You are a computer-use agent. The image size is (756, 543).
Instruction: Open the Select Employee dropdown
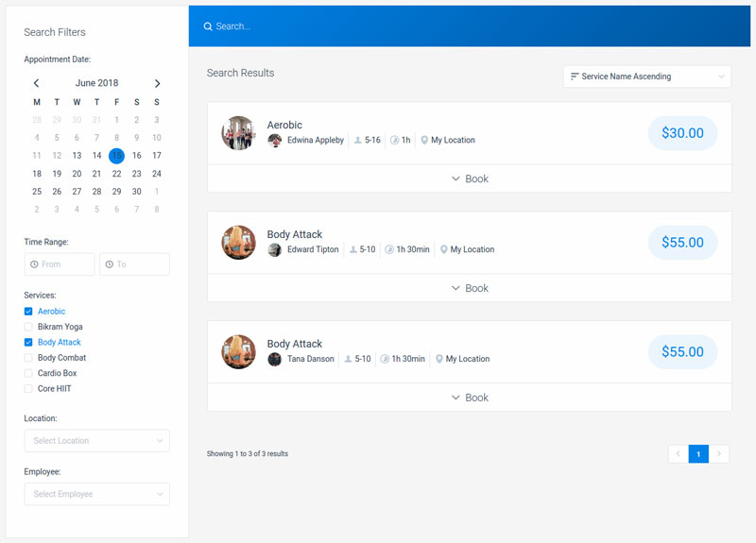point(97,494)
